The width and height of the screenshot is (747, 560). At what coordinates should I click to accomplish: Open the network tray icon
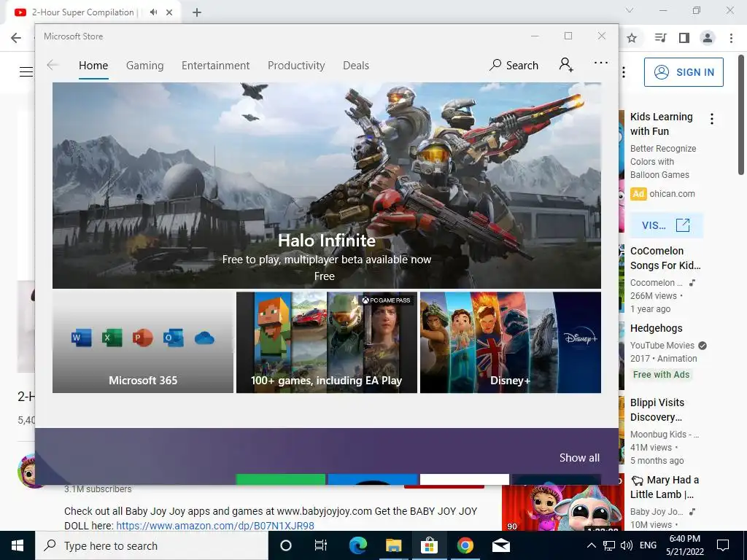[x=609, y=545]
